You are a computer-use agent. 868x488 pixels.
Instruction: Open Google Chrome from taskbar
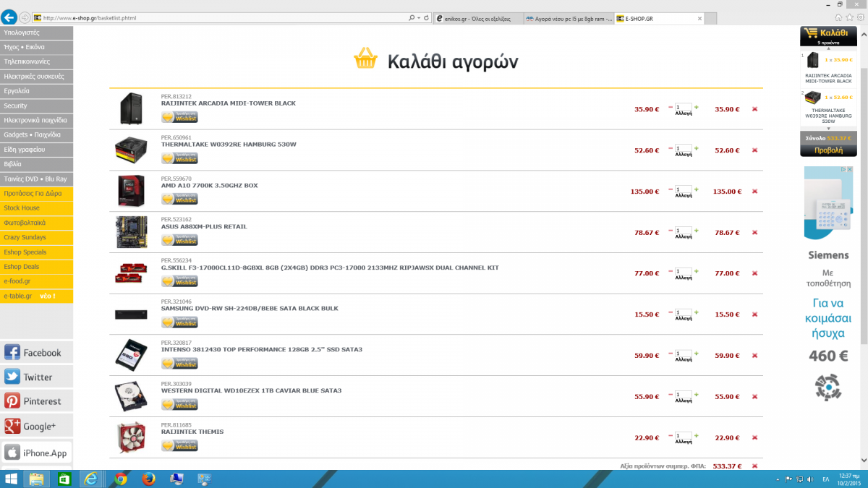(x=120, y=479)
